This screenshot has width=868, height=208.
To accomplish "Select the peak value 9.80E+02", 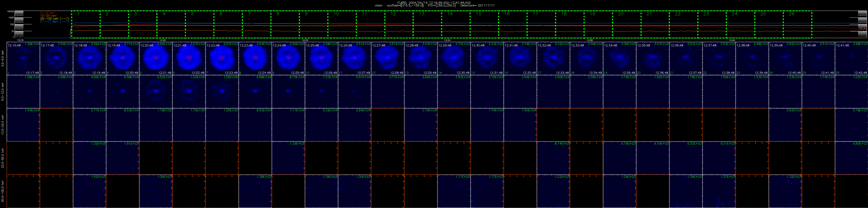I will tap(860, 144).
